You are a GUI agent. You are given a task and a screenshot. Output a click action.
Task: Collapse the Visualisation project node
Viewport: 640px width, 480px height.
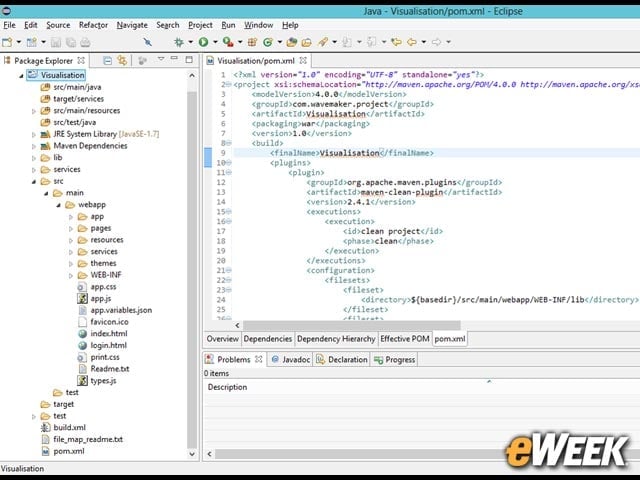(x=21, y=76)
